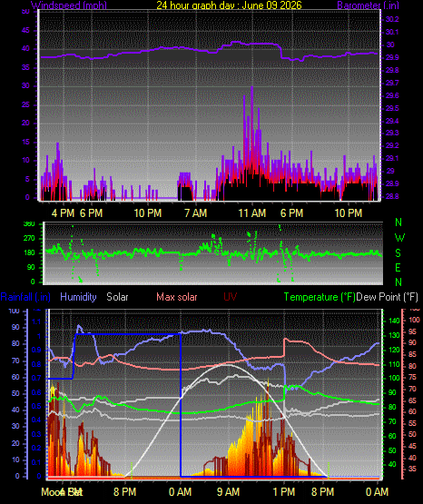Click the 11 AM wind graph time marker
Screen dimensions: 423x504
tap(252, 213)
